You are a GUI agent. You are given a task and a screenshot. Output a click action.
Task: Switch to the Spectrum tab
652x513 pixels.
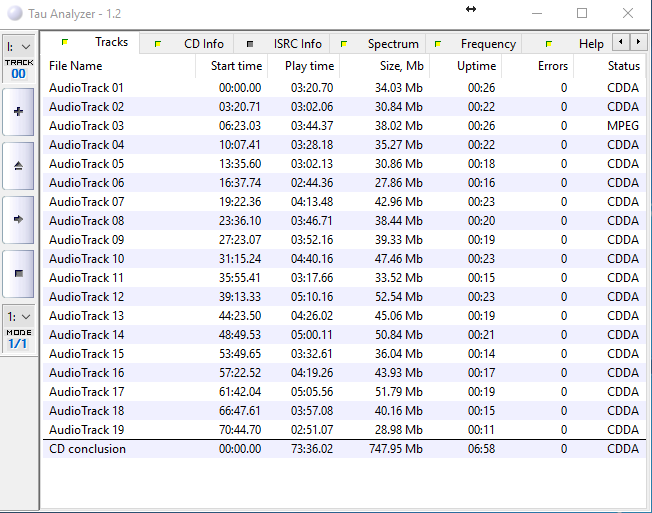[378, 44]
